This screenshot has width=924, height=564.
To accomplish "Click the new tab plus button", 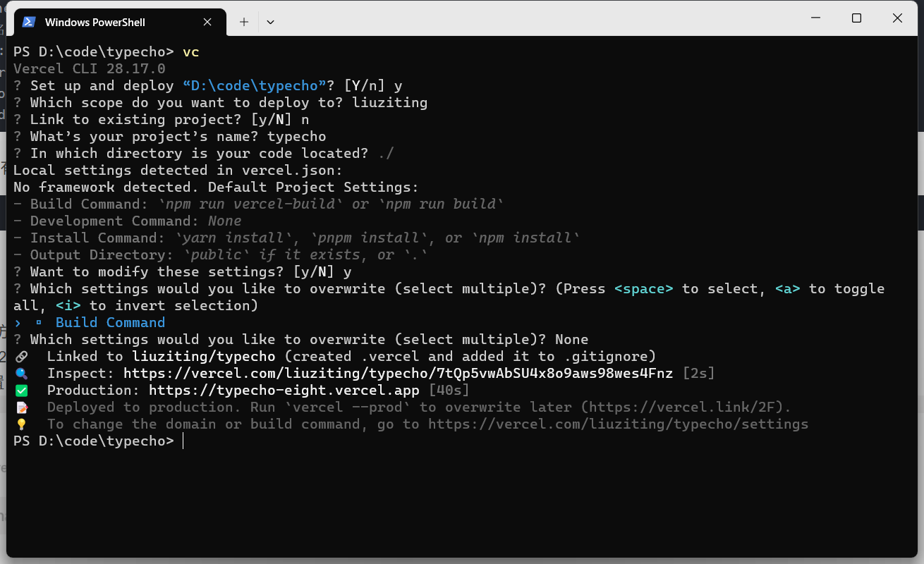I will (x=243, y=22).
